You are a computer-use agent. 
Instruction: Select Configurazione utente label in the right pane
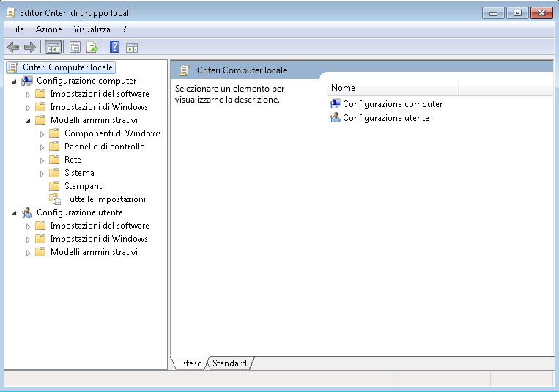pyautogui.click(x=386, y=118)
